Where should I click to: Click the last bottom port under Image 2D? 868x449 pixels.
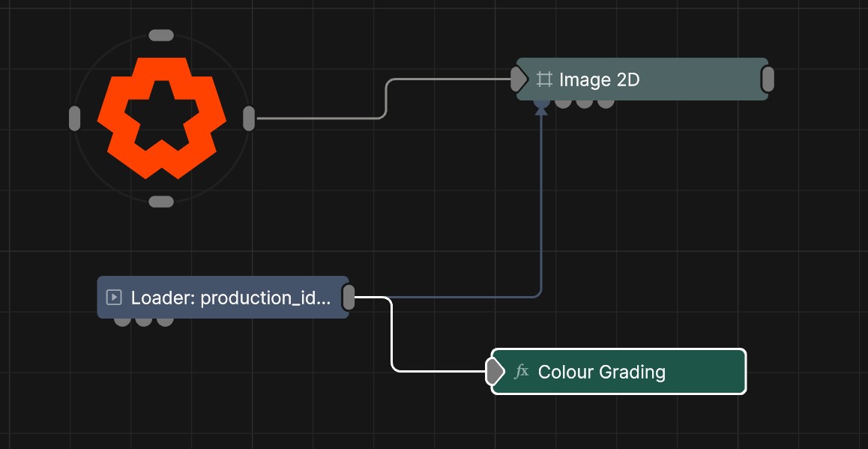tap(606, 103)
